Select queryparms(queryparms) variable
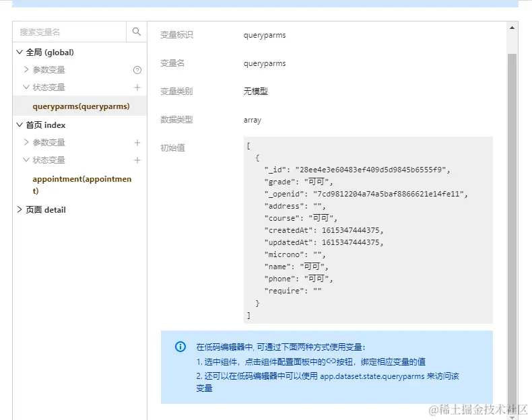Image resolution: width=532 pixels, height=420 pixels. (x=79, y=106)
